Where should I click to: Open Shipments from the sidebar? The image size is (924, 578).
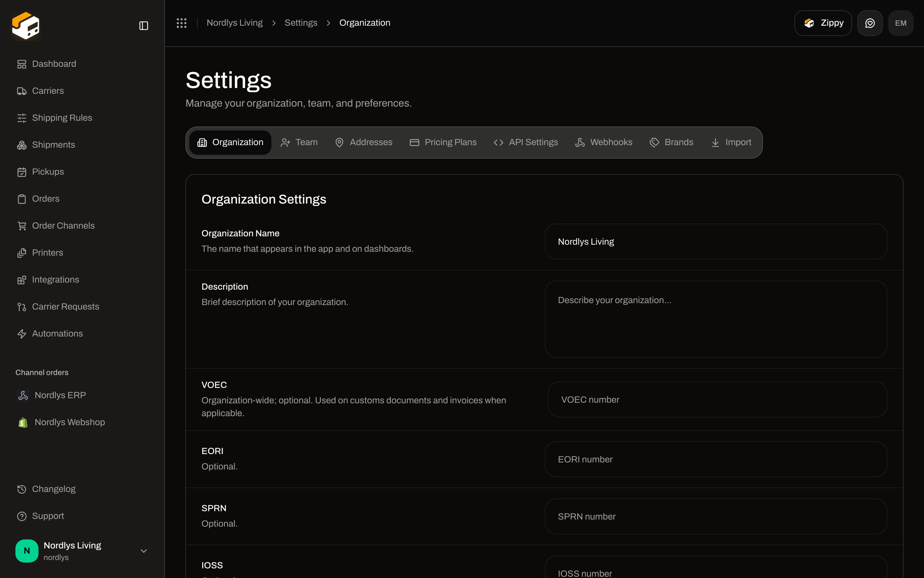tap(82, 145)
